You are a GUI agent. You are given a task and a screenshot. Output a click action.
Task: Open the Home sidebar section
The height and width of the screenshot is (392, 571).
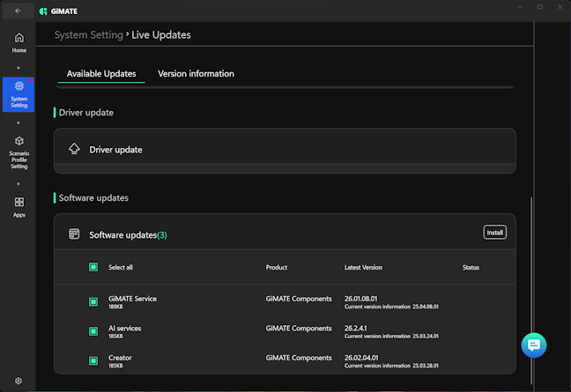click(x=19, y=42)
